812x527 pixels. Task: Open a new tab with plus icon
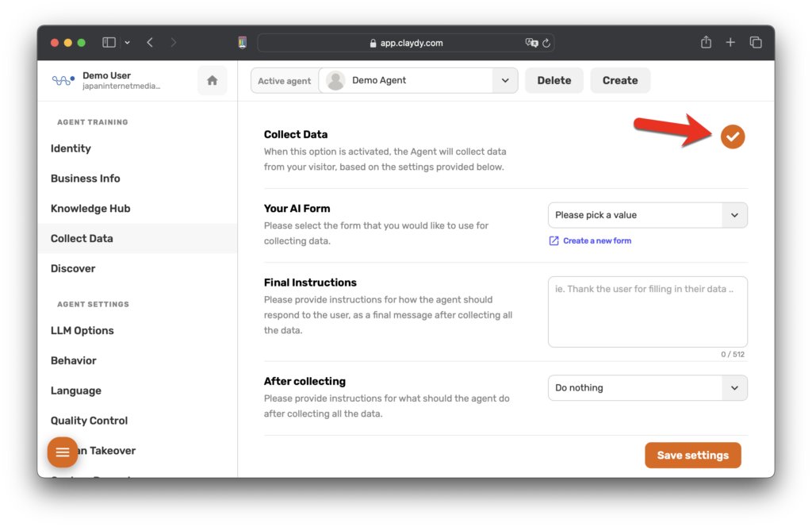click(730, 43)
